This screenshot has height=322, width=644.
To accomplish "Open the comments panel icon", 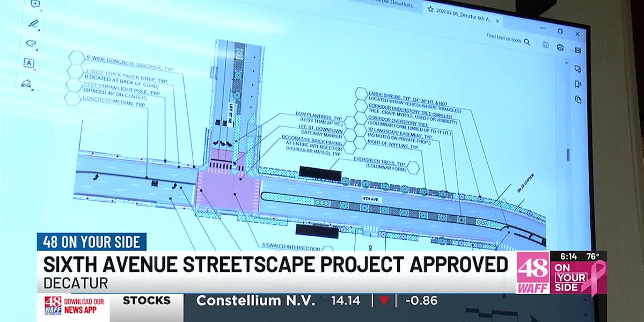I will 578,69.
